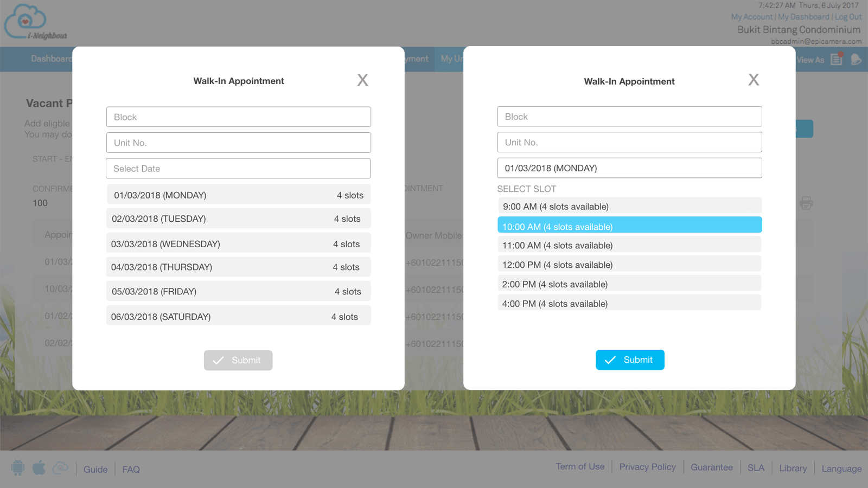Click the Apple app icon in footer
Viewport: 868px width, 488px height.
tap(39, 467)
